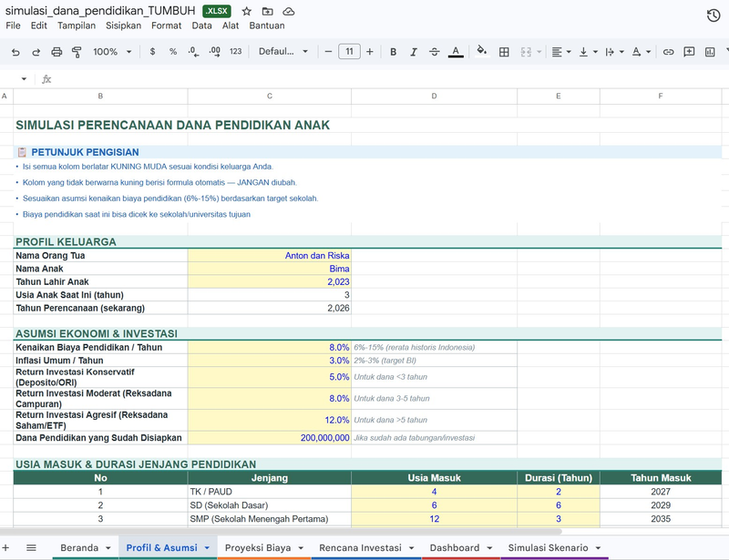Toggle bold formatting

point(394,52)
